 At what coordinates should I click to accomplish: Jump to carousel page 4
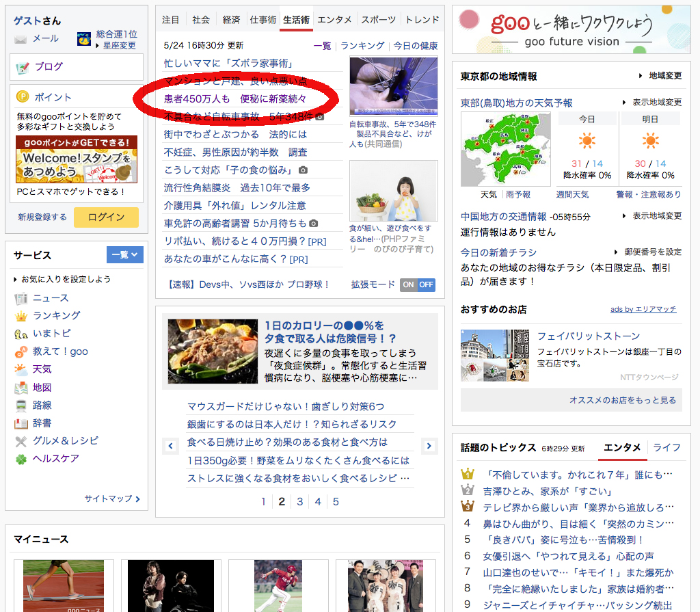(x=318, y=501)
